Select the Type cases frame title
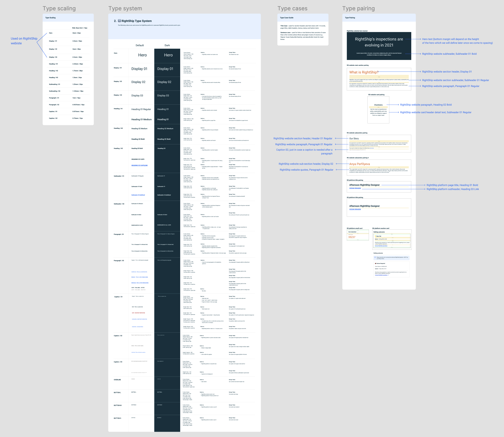This screenshot has height=437, width=504. pos(292,9)
